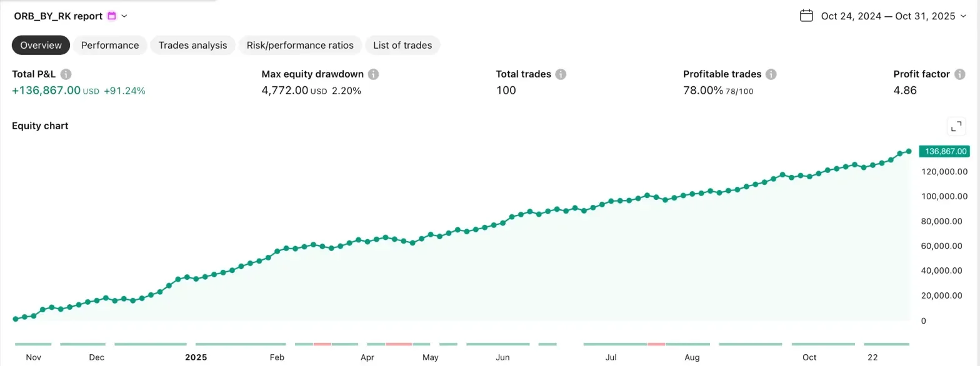Screen dimensions: 980x366
Task: Click the 136,867.00 equity price label
Action: pyautogui.click(x=944, y=151)
